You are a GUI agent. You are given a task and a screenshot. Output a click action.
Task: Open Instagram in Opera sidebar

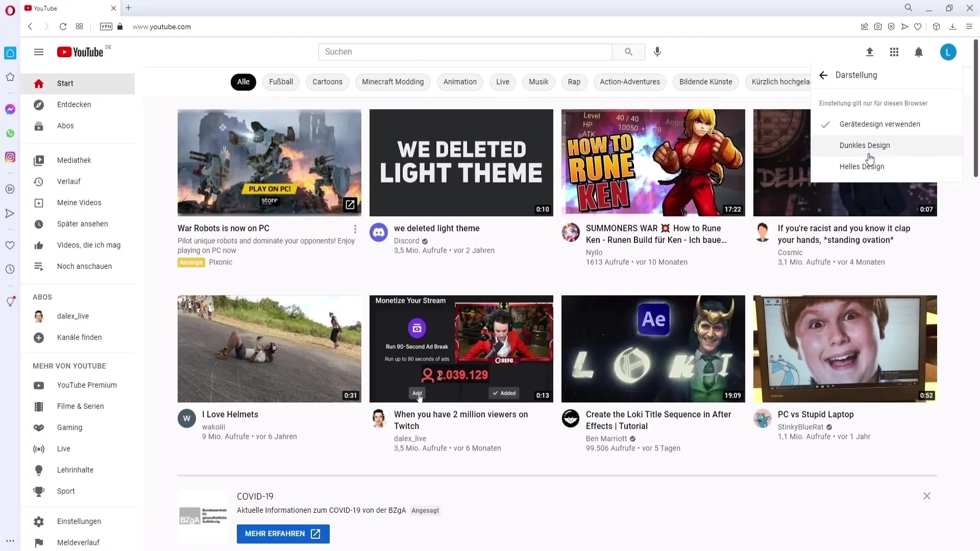10,157
